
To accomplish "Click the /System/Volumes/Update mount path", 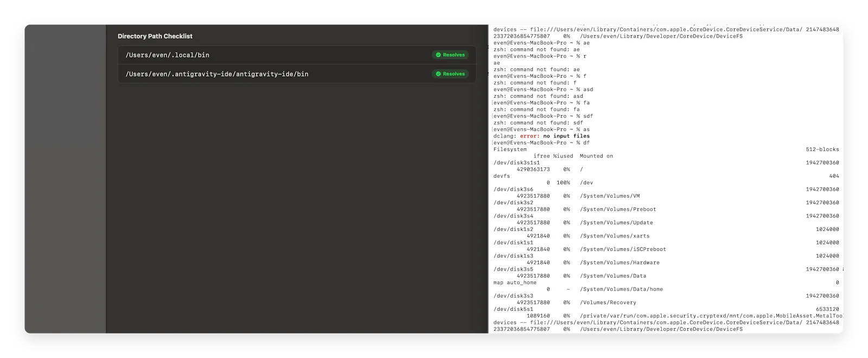I will pos(616,222).
